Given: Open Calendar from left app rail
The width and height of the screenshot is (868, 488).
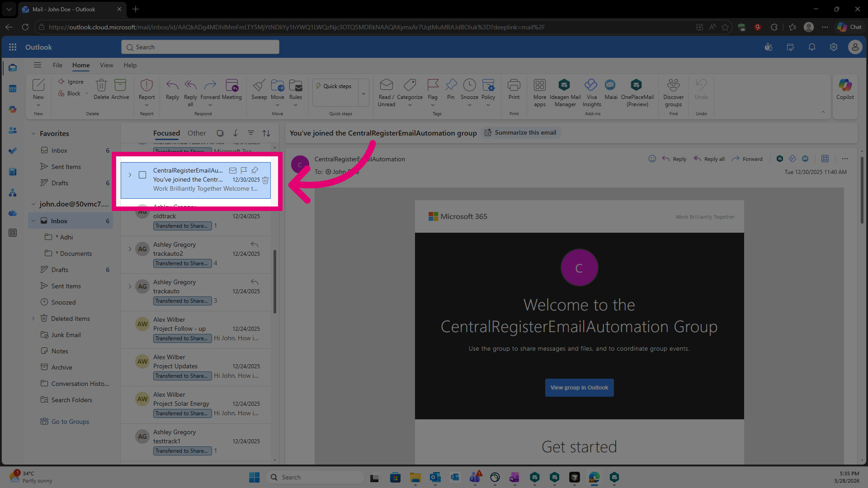Looking at the screenshot, I should (x=13, y=89).
